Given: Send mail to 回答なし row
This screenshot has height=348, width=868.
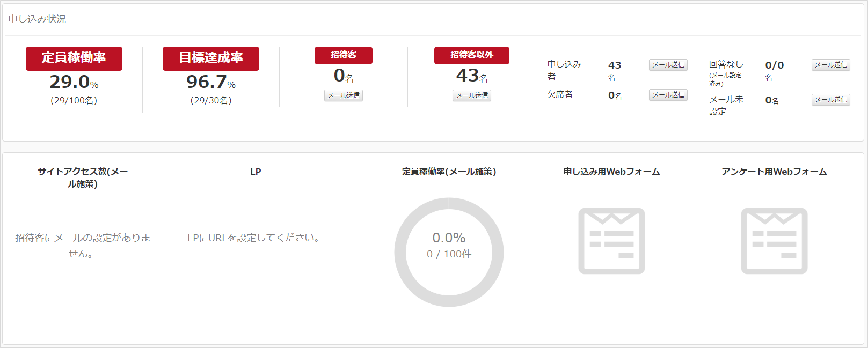Looking at the screenshot, I should pos(831,65).
